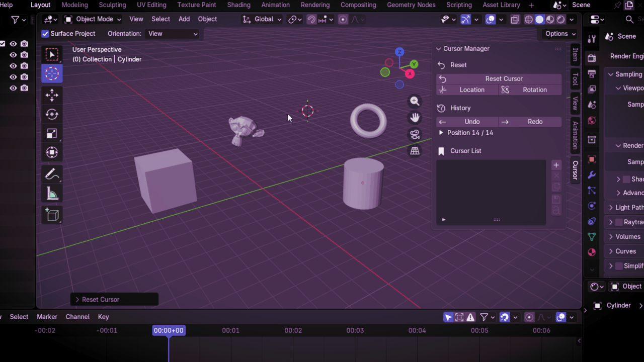
Task: Open the Options dropdown
Action: click(561, 34)
